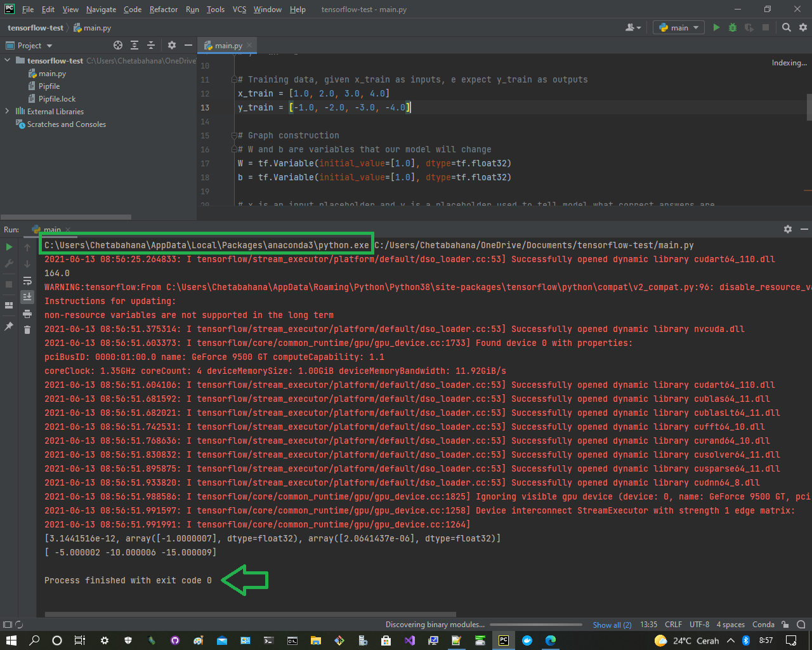Screen dimensions: 812x650
Task: Jump up the stack trace arrow
Action: click(x=27, y=247)
